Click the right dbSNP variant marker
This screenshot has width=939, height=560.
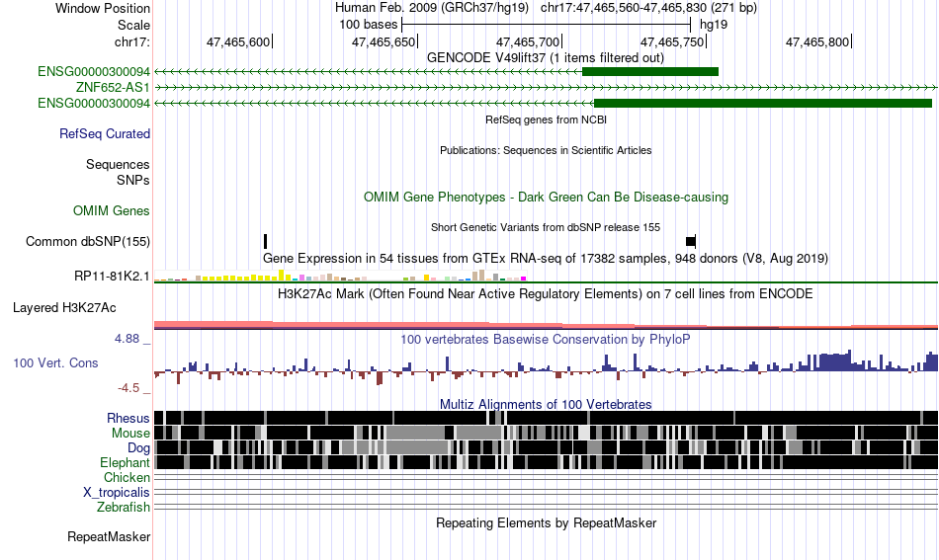[x=691, y=242]
